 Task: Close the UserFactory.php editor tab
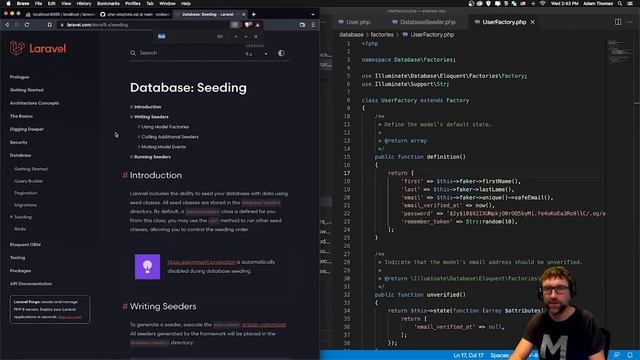tap(533, 22)
